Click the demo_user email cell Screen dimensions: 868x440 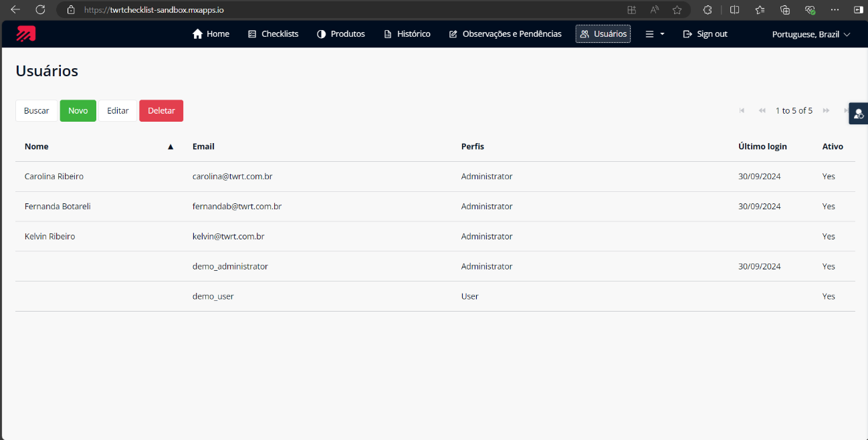coord(213,296)
